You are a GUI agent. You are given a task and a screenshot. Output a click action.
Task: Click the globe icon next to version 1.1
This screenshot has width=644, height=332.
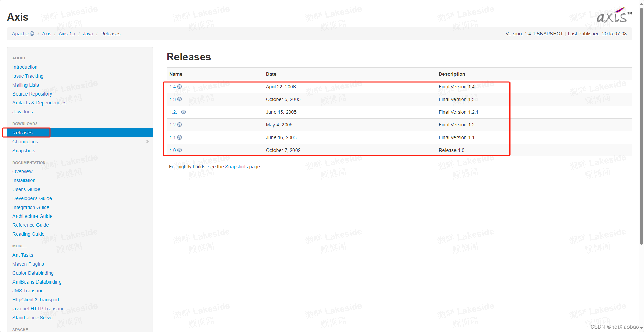click(x=180, y=137)
